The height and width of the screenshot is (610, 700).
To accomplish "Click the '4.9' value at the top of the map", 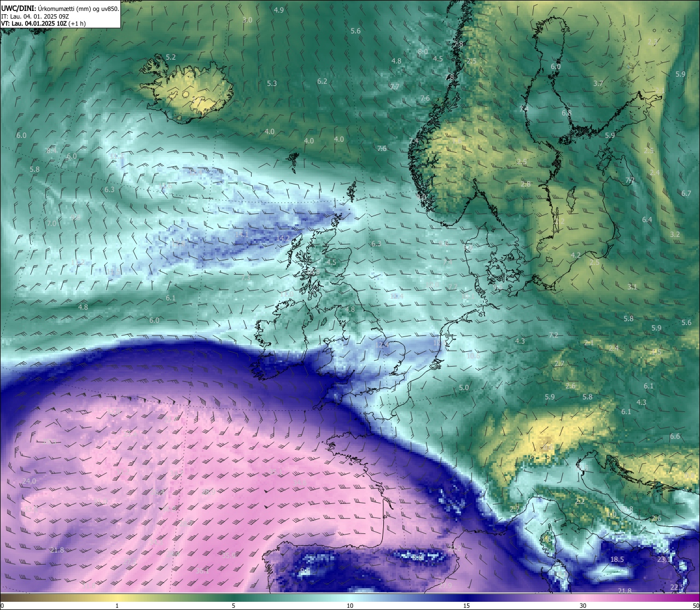I will point(279,10).
